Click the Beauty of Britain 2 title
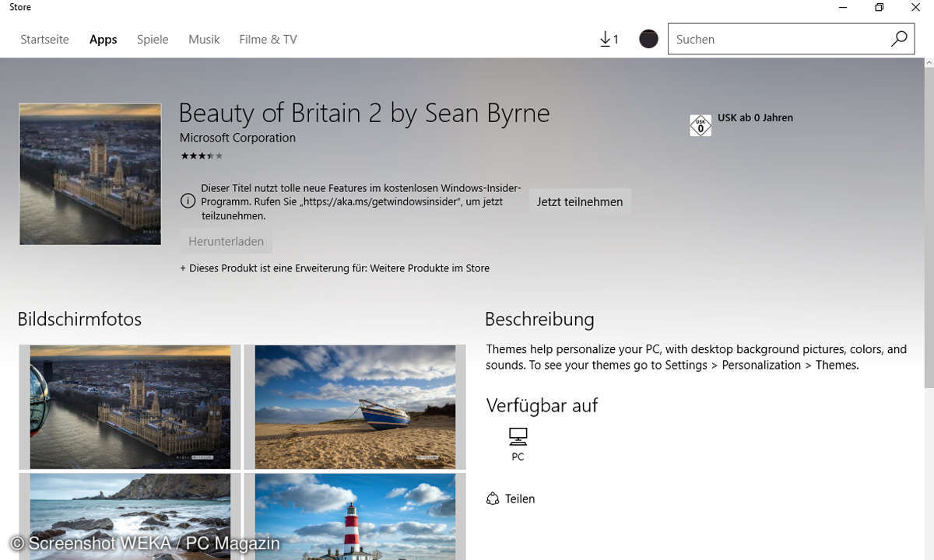Image resolution: width=934 pixels, height=560 pixels. pyautogui.click(x=364, y=114)
